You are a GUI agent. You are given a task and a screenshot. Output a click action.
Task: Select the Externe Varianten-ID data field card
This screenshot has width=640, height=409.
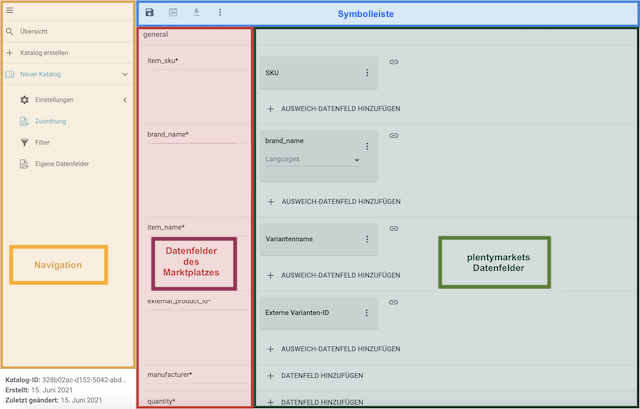click(x=319, y=313)
